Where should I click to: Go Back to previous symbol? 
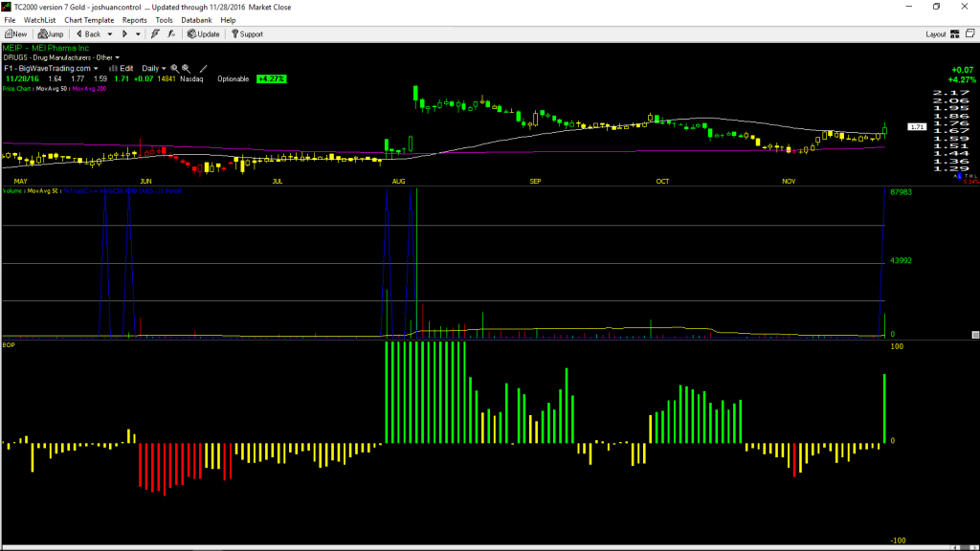[x=89, y=34]
